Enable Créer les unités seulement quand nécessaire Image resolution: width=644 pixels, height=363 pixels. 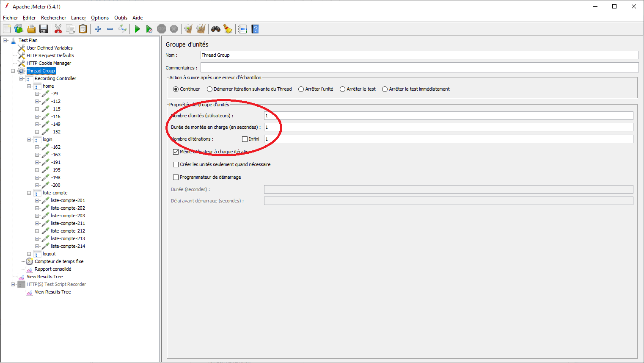(176, 164)
